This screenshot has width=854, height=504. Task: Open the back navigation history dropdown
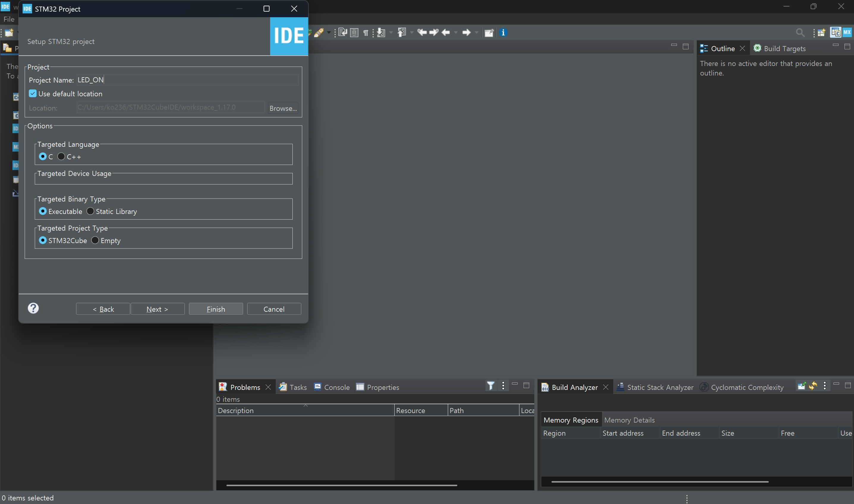tap(456, 33)
